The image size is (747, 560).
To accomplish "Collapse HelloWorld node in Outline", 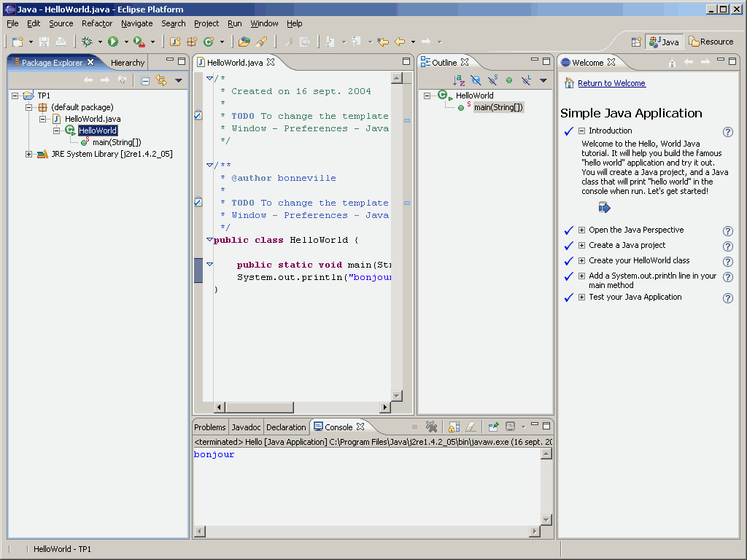I will coord(427,96).
